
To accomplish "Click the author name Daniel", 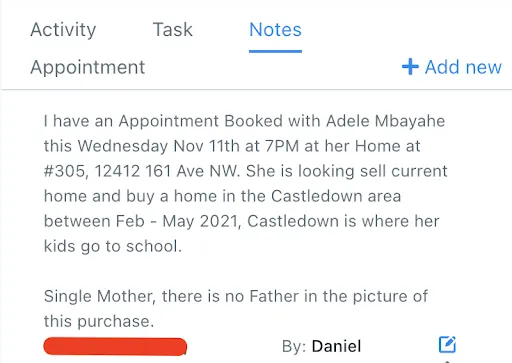I will coord(336,346).
